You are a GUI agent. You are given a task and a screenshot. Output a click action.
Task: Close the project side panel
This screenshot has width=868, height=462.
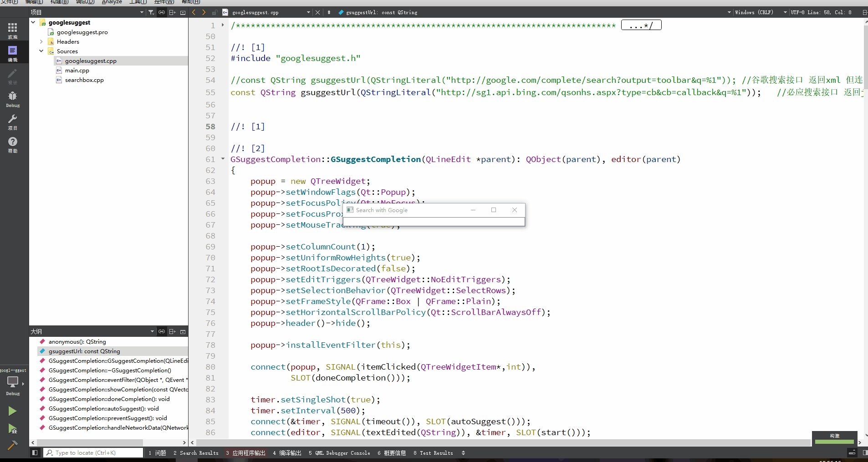coord(183,12)
